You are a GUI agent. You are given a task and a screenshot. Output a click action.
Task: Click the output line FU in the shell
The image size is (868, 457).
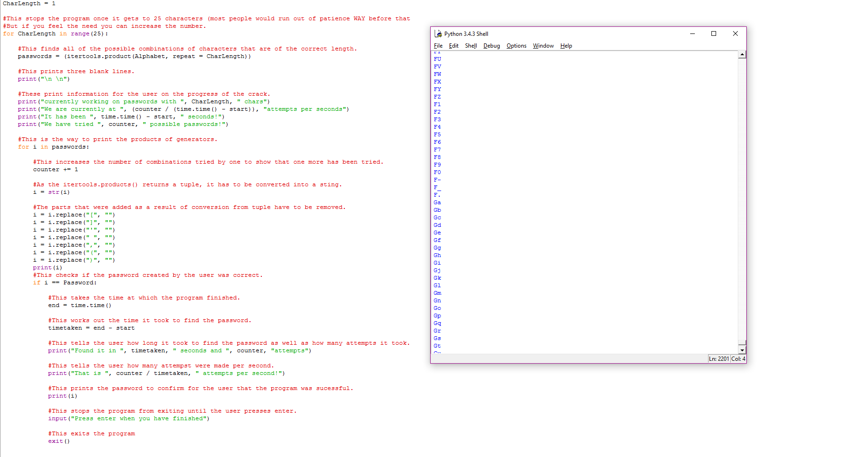coord(437,58)
